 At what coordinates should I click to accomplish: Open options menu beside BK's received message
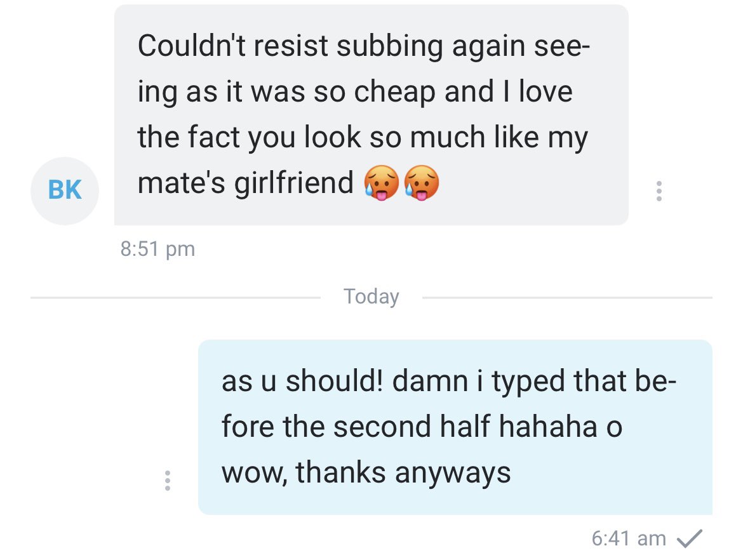pos(659,191)
